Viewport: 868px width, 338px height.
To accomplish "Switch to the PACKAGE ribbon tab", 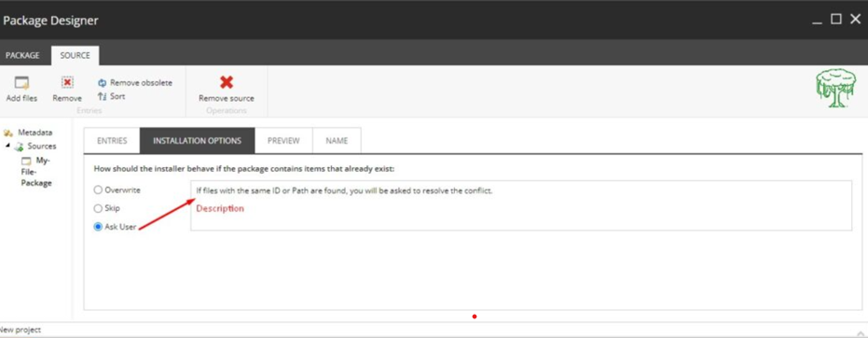I will 22,56.
